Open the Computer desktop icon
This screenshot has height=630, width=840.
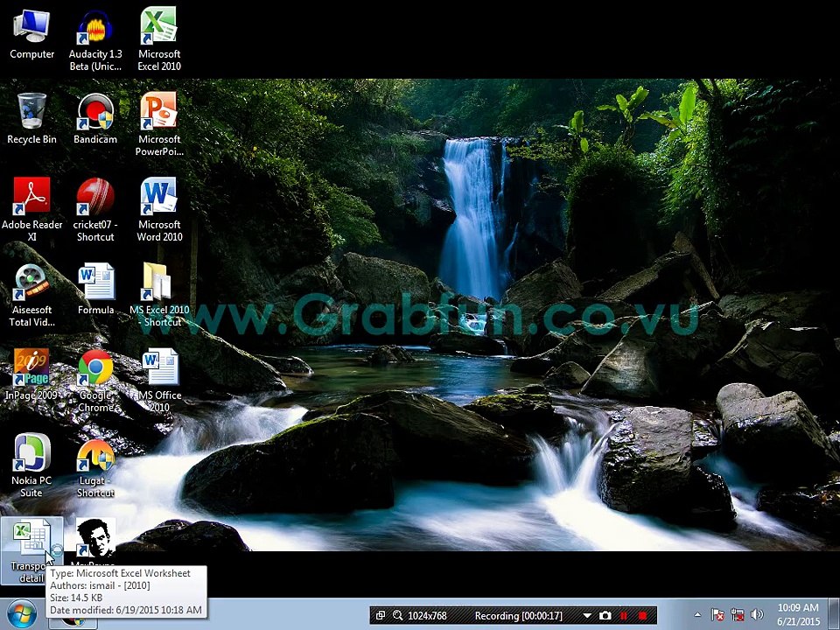point(31,34)
